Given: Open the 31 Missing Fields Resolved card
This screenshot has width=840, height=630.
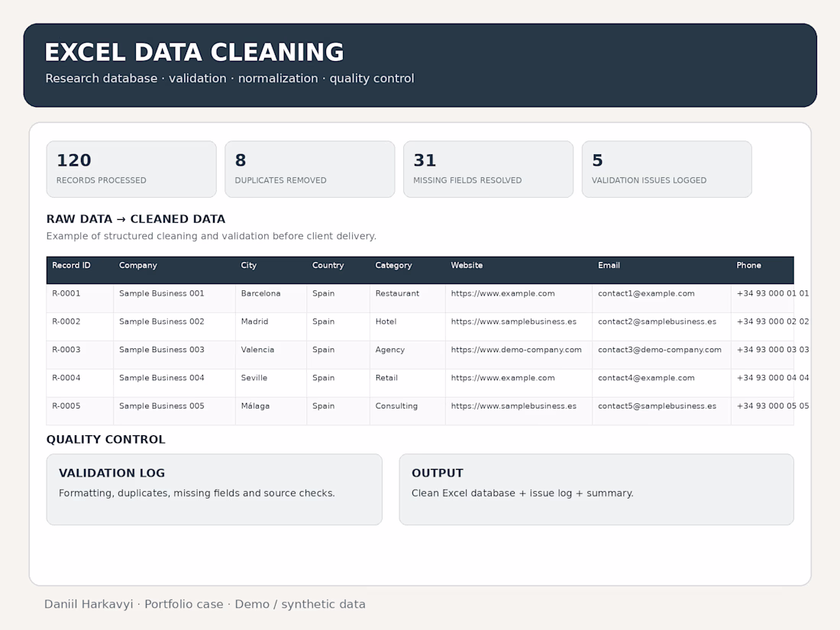Looking at the screenshot, I should [488, 170].
